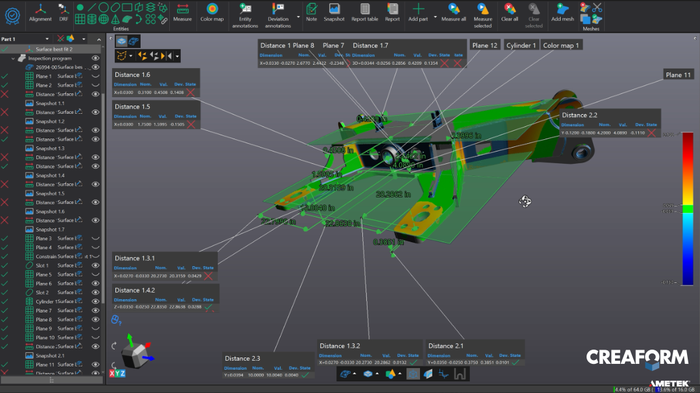Click the scissors cut mesh icon

[597, 7]
